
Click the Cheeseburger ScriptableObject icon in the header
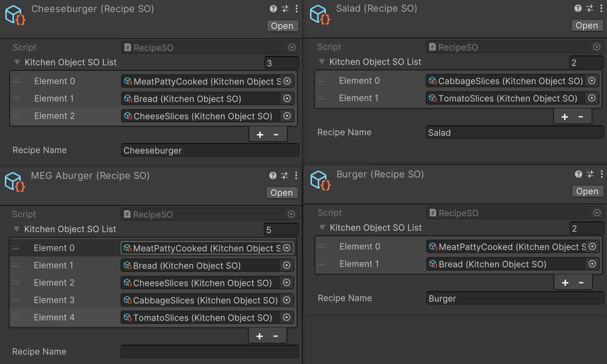[13, 14]
